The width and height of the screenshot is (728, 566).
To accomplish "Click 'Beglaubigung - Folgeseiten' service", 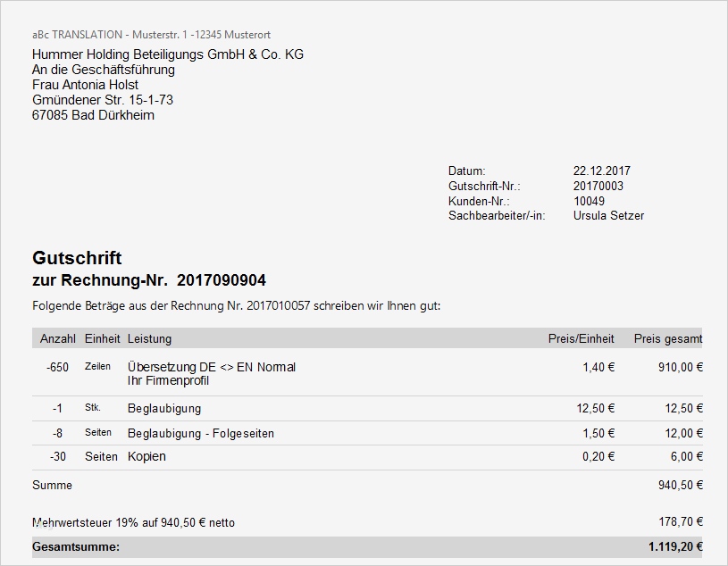I will click(201, 433).
